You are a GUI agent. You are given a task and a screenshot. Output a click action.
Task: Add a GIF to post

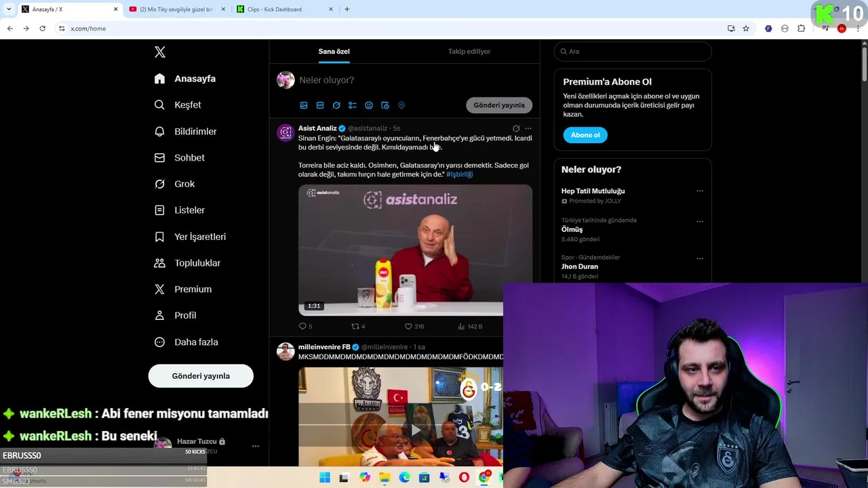pos(320,106)
